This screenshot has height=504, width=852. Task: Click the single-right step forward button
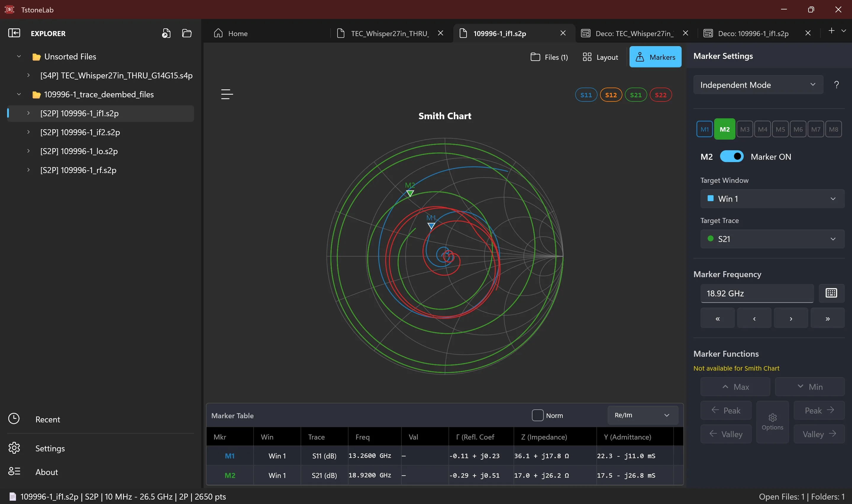point(790,318)
